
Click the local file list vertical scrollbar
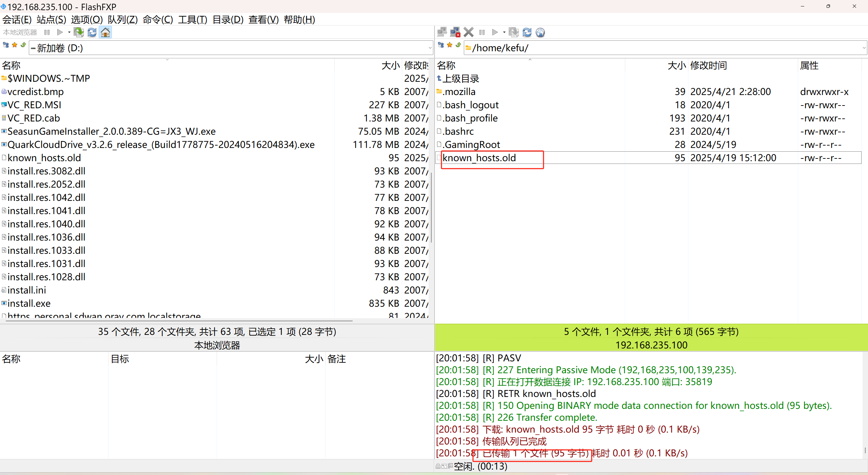[x=431, y=207]
